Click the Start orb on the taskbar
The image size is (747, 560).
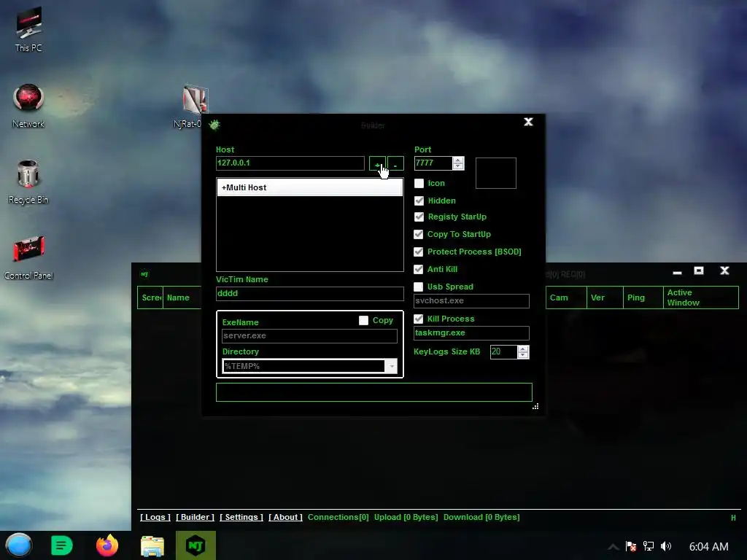19,545
